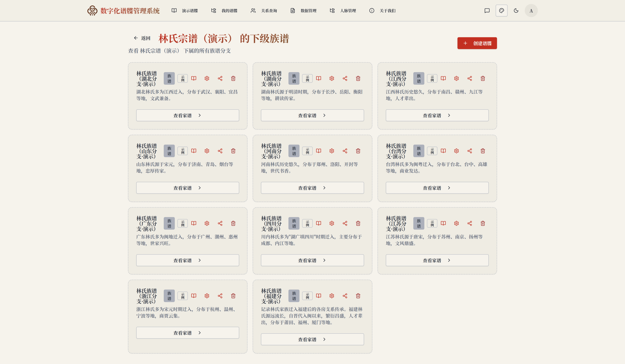Click 查看家谱 on Jiangsu branch card

(437, 260)
